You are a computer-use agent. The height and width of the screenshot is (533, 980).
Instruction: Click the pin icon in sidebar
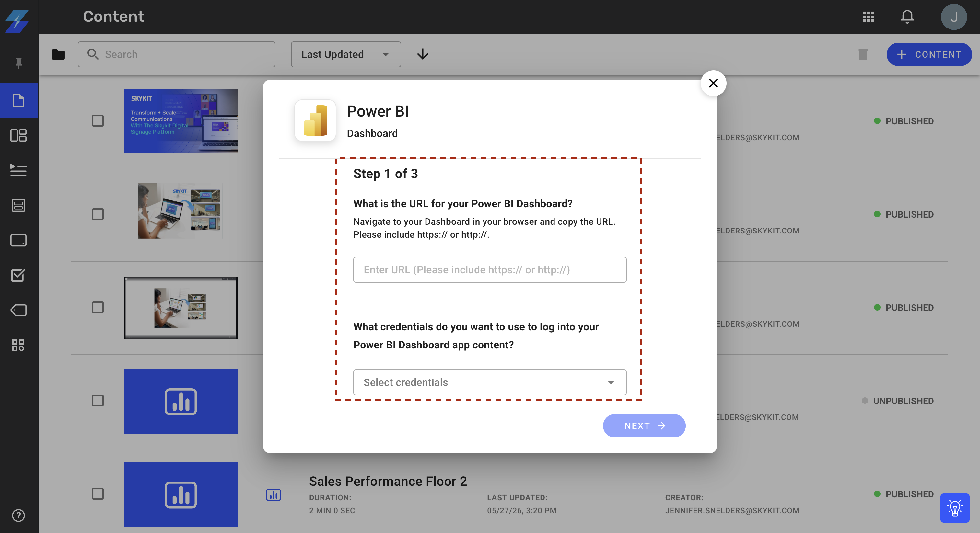pos(19,63)
